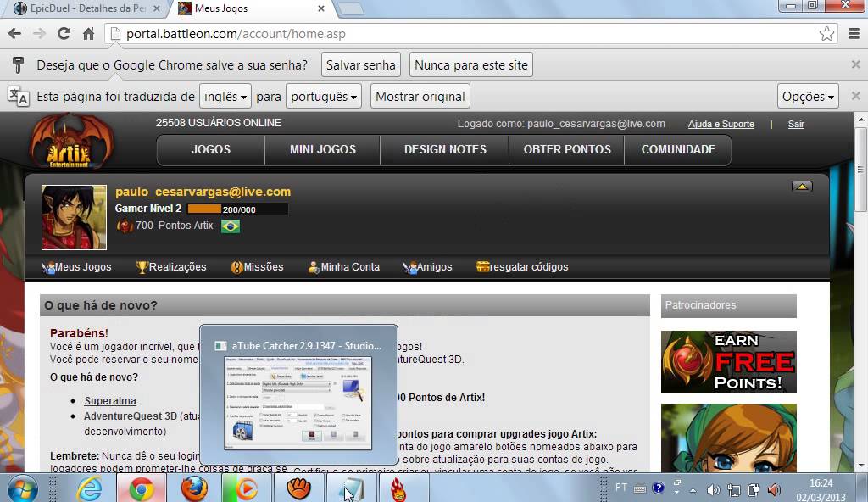Image resolution: width=868 pixels, height=502 pixels.
Task: Open Meus Jogos profile tab
Action: [x=76, y=267]
